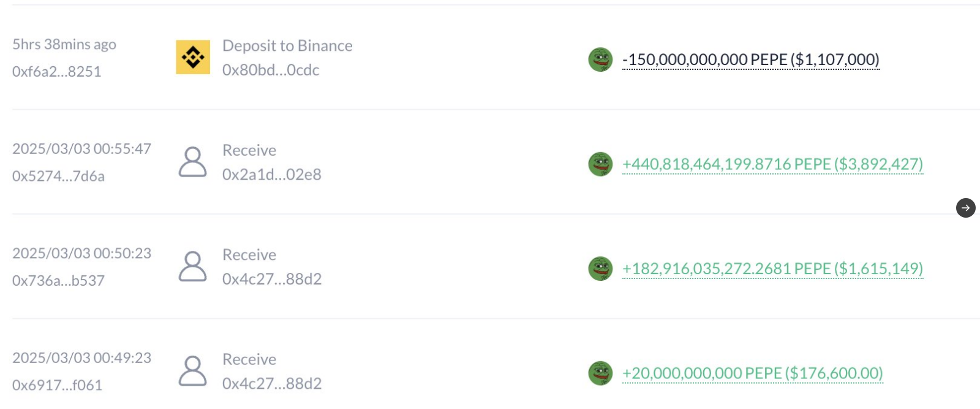Click the +20,000,000,000 PEPE amount
The image size is (980, 409).
(x=752, y=373)
